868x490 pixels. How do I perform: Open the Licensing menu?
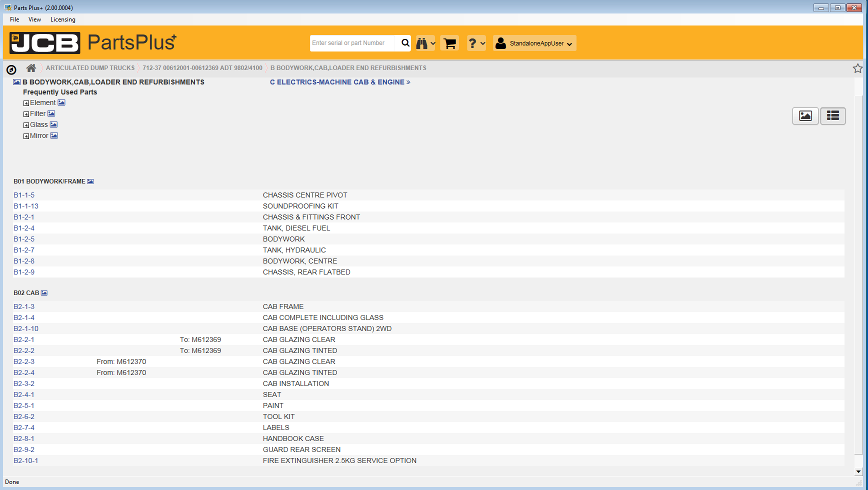[62, 19]
